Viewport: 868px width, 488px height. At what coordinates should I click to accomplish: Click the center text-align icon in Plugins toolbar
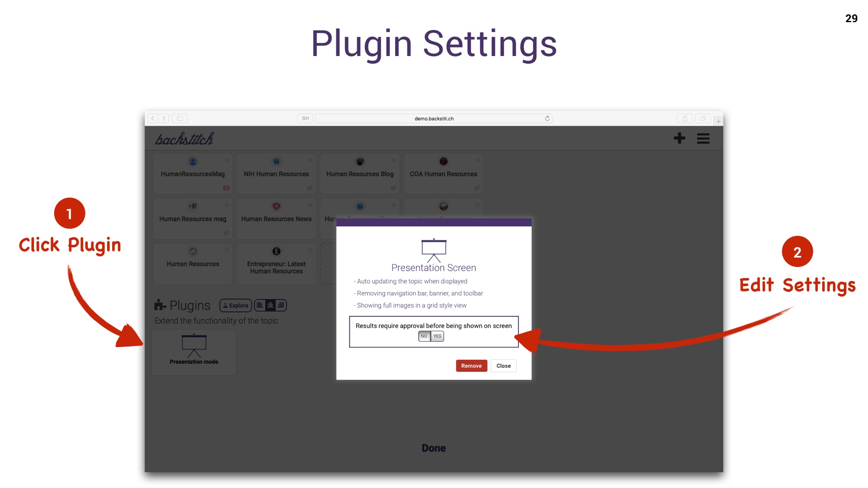click(x=269, y=305)
